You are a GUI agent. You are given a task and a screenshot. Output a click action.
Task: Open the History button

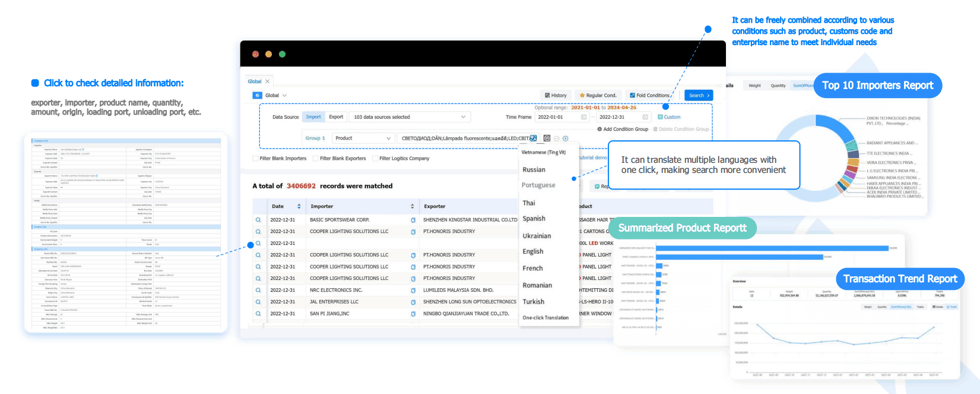pos(555,96)
